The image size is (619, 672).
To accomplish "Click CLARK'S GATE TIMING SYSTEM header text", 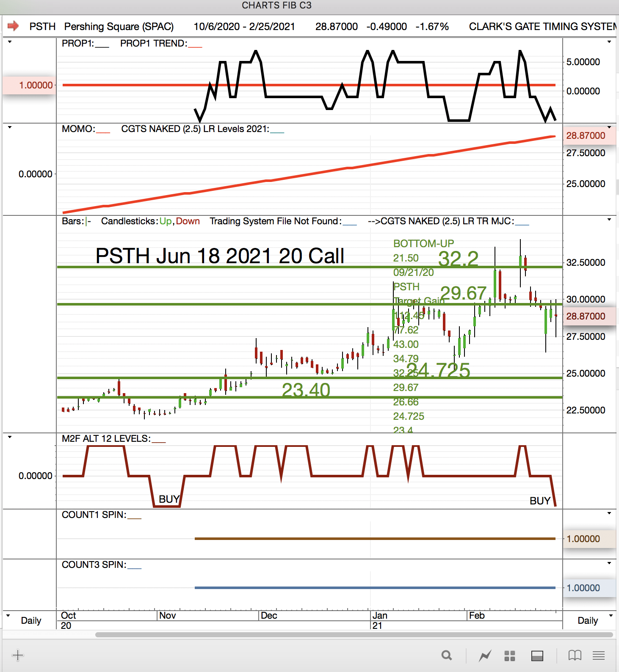I will tap(543, 27).
